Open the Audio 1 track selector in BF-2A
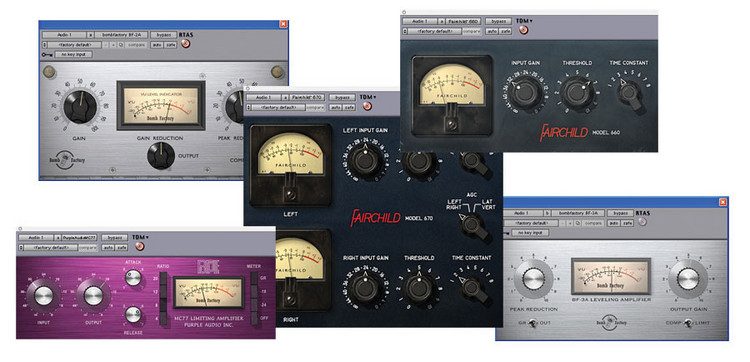Screen dimensions: 750x362 click(64, 35)
